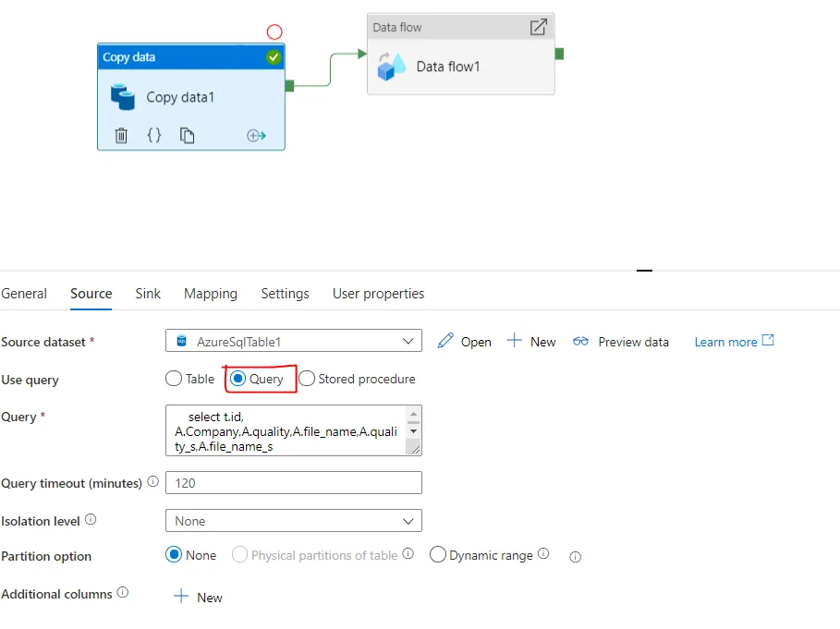The width and height of the screenshot is (840, 629).
Task: Switch to the User properties tab
Action: [378, 294]
